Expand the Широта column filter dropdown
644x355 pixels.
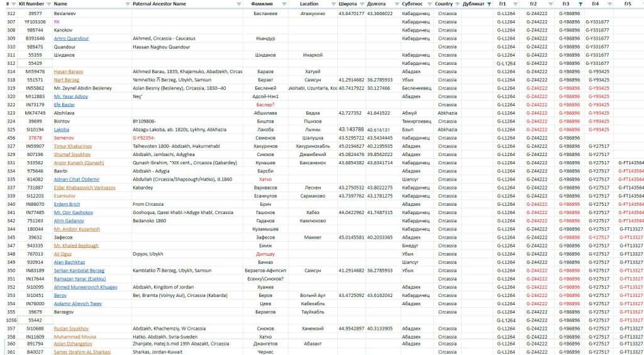(362, 4)
